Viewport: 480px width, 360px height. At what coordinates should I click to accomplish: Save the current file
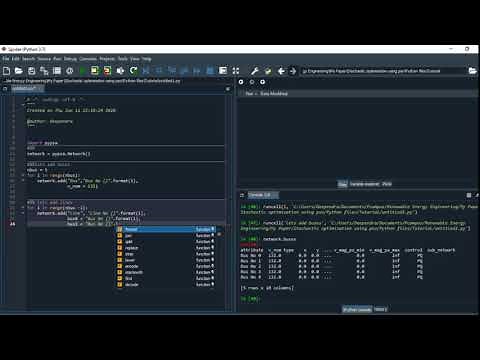tap(31, 71)
